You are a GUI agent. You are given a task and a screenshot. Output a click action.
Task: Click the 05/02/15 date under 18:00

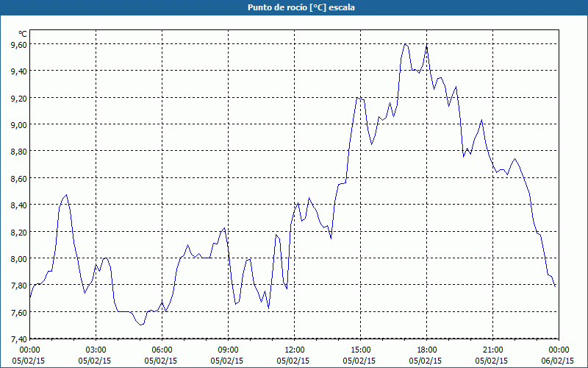pos(426,361)
